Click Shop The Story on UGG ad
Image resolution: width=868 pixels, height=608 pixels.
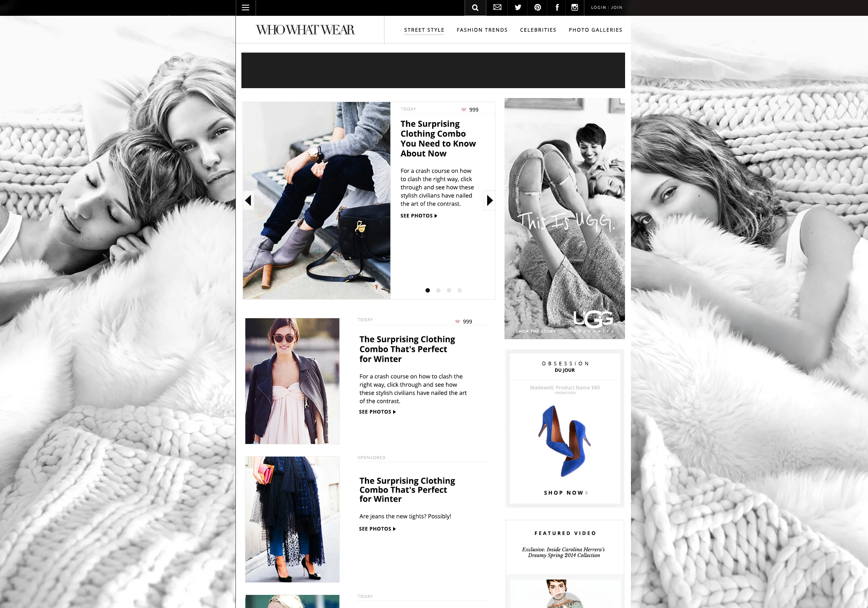536,331
